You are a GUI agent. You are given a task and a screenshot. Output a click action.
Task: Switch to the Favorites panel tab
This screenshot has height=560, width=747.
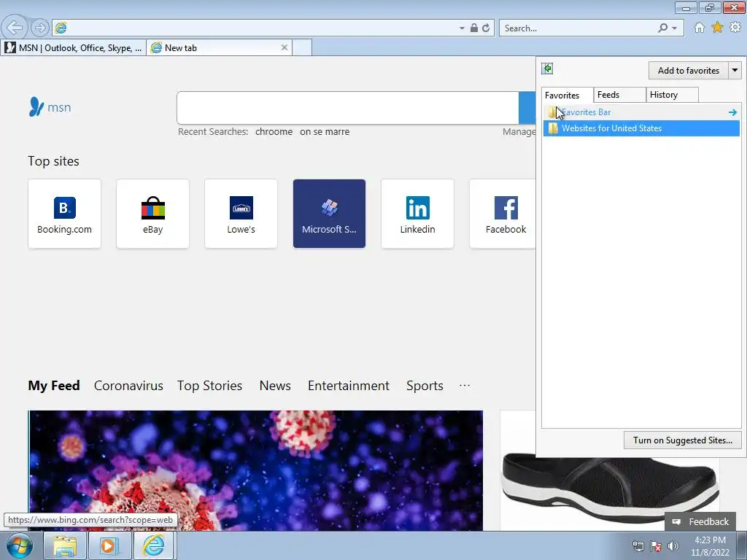pyautogui.click(x=567, y=96)
